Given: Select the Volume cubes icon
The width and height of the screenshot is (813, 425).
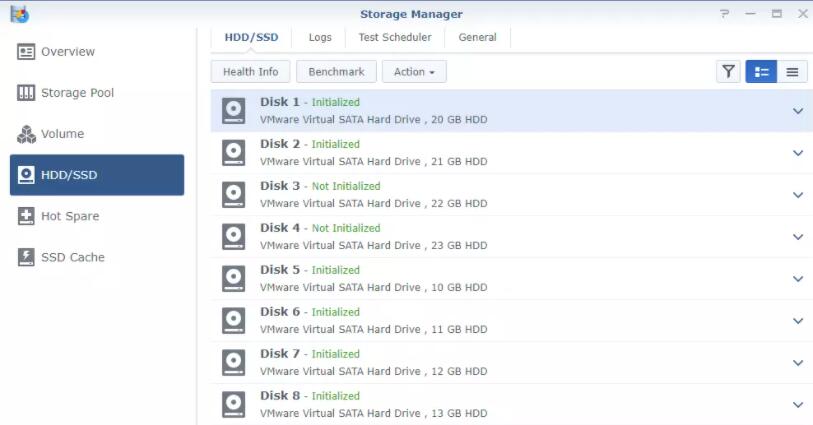Looking at the screenshot, I should coord(26,134).
